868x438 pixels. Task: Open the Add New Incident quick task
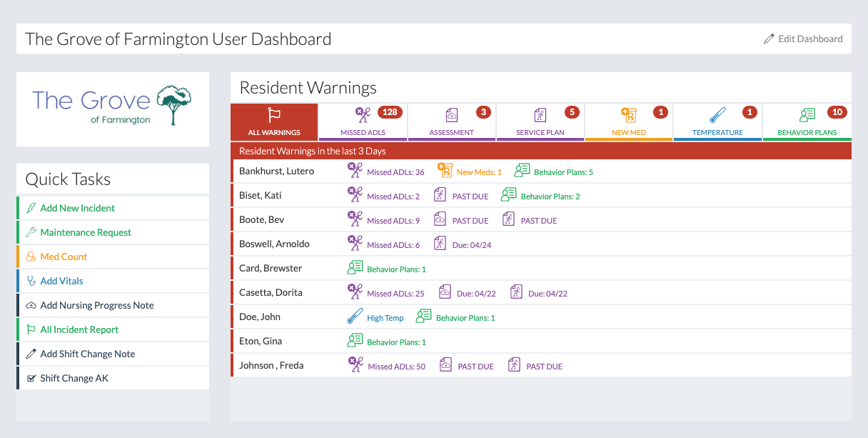click(77, 208)
